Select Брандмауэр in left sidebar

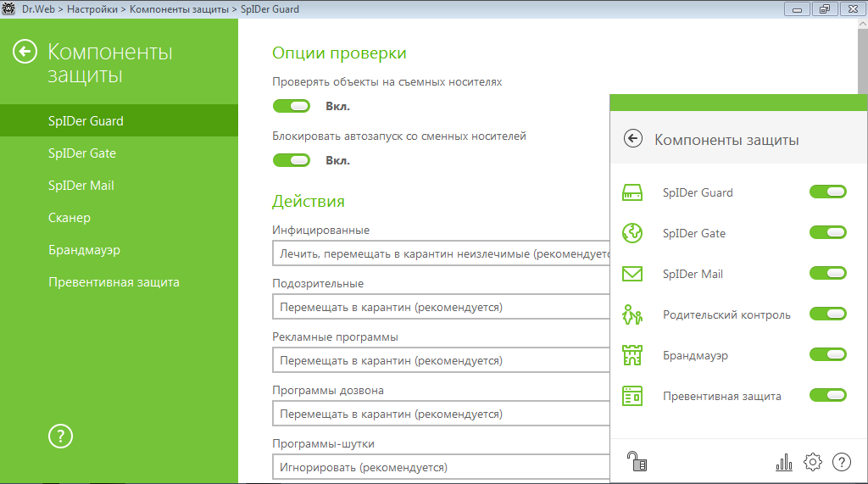[119, 250]
